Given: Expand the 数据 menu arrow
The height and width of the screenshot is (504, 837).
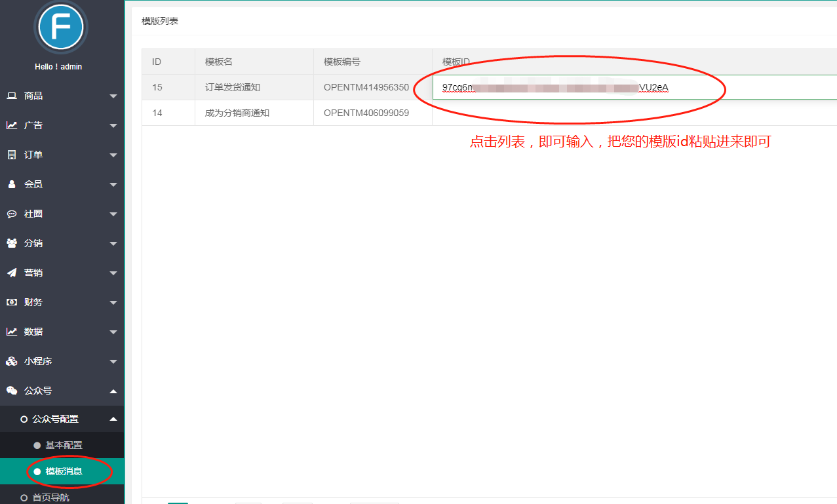Looking at the screenshot, I should pos(113,332).
